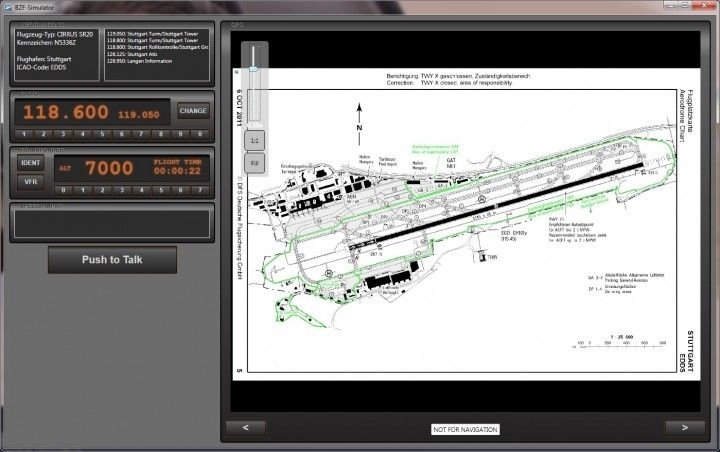
Task: Toggle the VFR transponder button
Action: 31,181
